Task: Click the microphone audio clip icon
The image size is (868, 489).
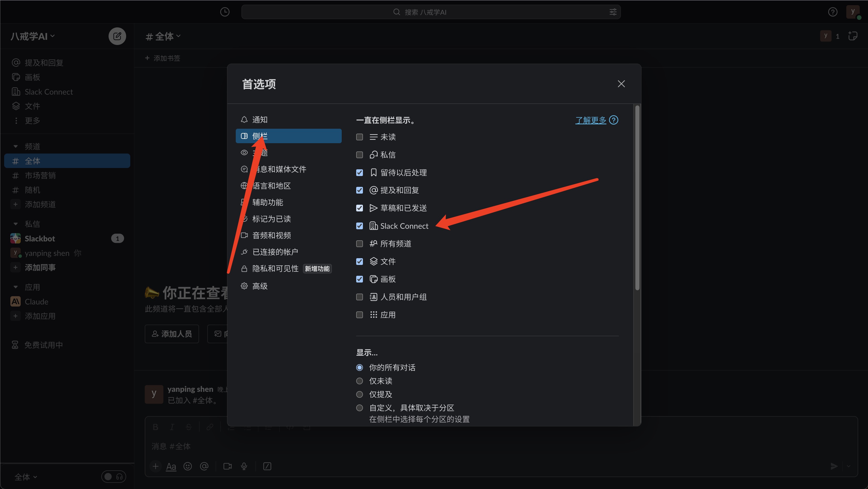Action: (244, 466)
